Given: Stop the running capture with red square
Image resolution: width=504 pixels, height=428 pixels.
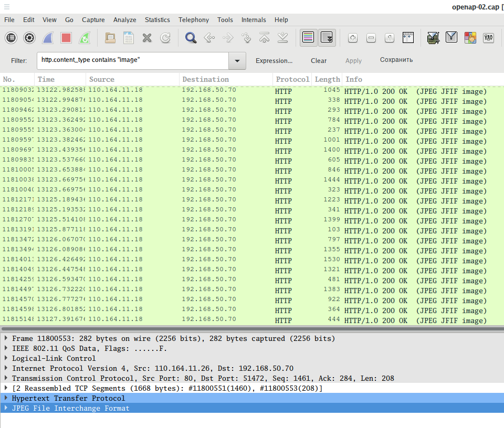Looking at the screenshot, I should pyautogui.click(x=66, y=38).
